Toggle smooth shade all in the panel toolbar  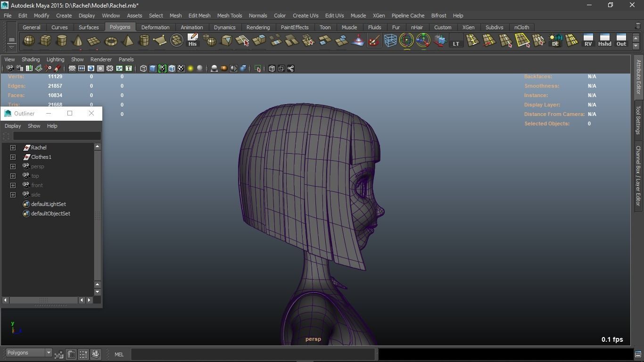point(153,69)
